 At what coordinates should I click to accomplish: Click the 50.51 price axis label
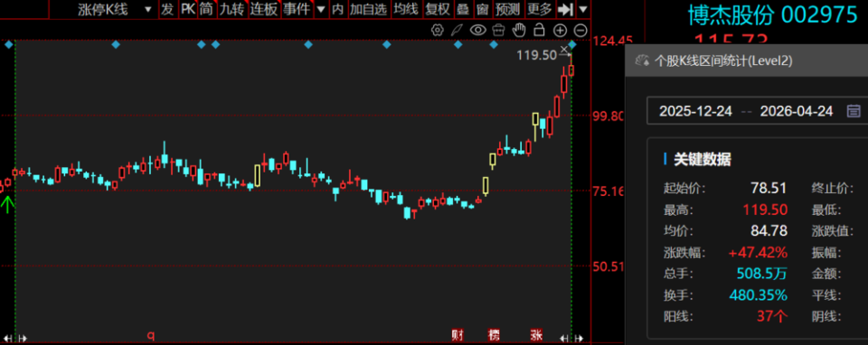pyautogui.click(x=609, y=266)
